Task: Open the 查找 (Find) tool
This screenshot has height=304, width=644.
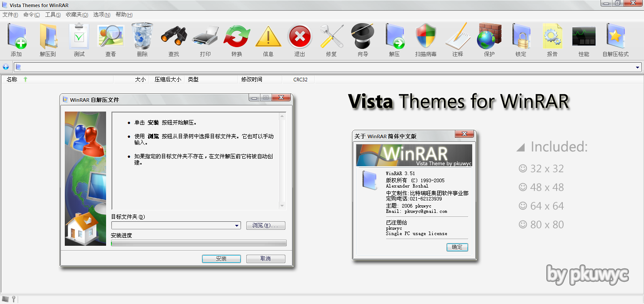Action: (174, 40)
